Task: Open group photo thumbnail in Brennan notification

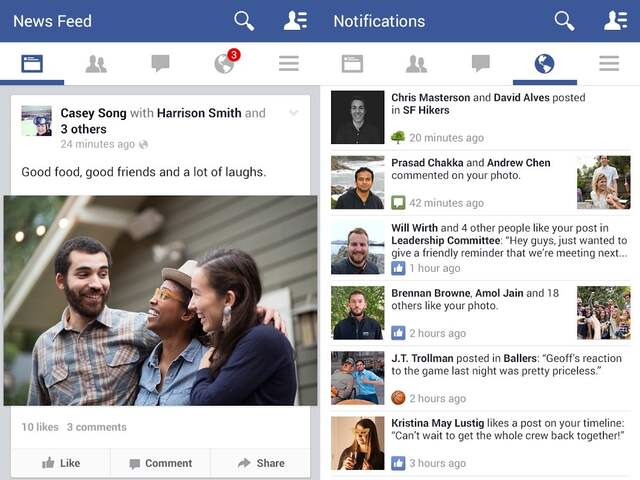Action: click(x=604, y=313)
